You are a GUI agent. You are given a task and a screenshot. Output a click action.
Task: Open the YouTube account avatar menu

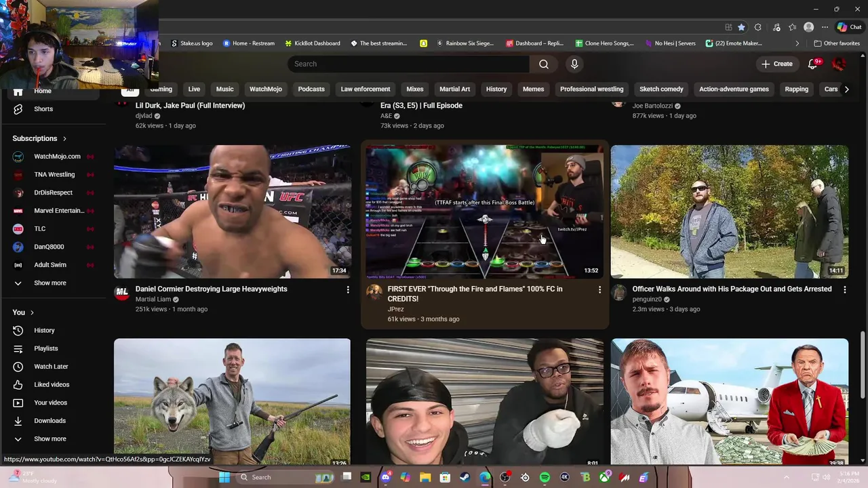[839, 64]
